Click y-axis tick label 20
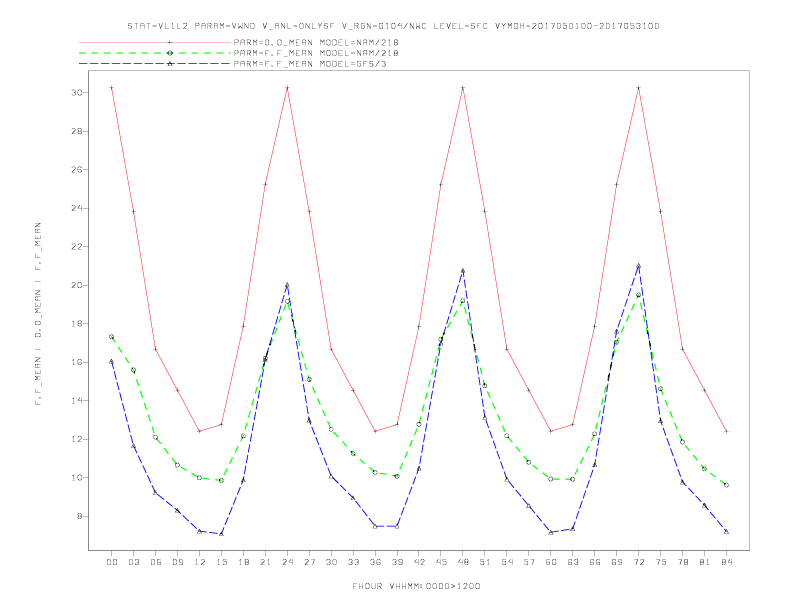The image size is (792, 612). tap(77, 285)
